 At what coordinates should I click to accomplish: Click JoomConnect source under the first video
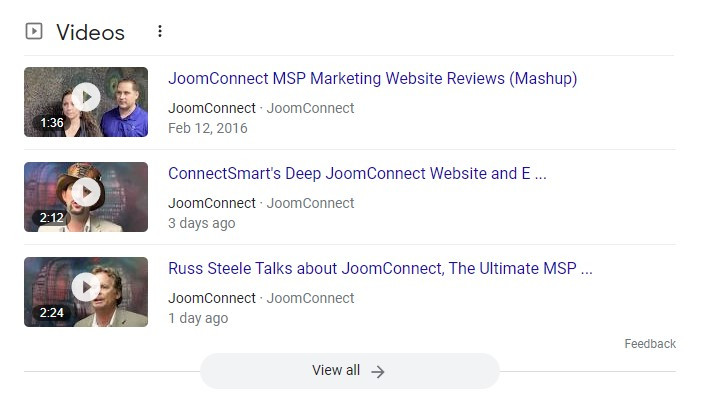coord(212,108)
